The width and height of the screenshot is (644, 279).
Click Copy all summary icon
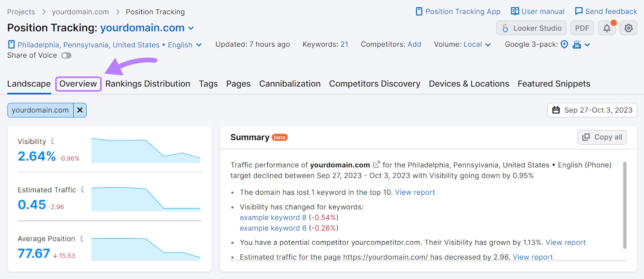pos(586,137)
